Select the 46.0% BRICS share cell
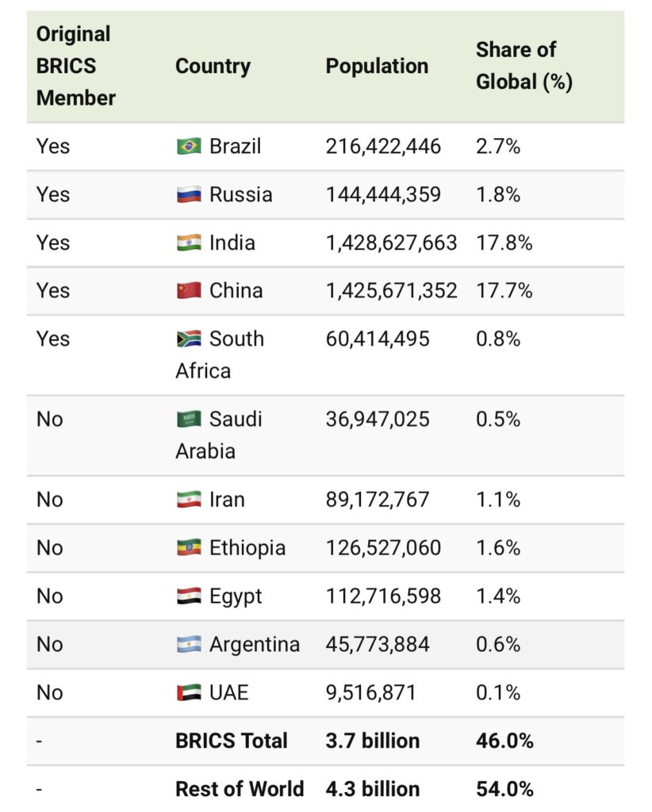The height and width of the screenshot is (812, 652). point(504,741)
